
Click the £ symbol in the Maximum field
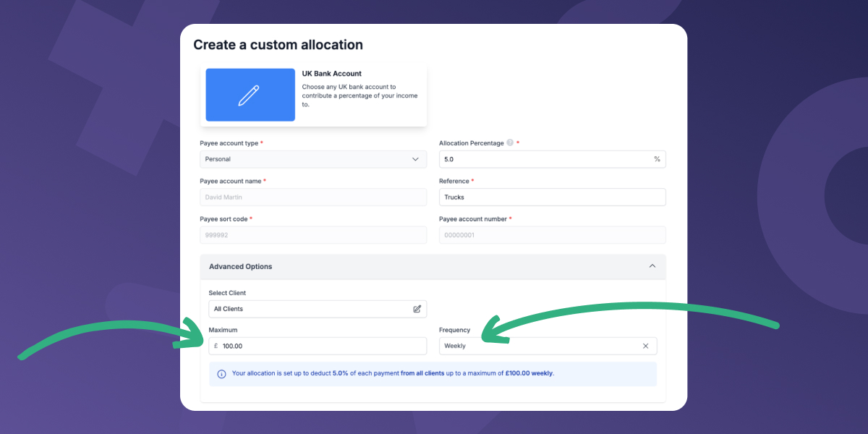215,346
